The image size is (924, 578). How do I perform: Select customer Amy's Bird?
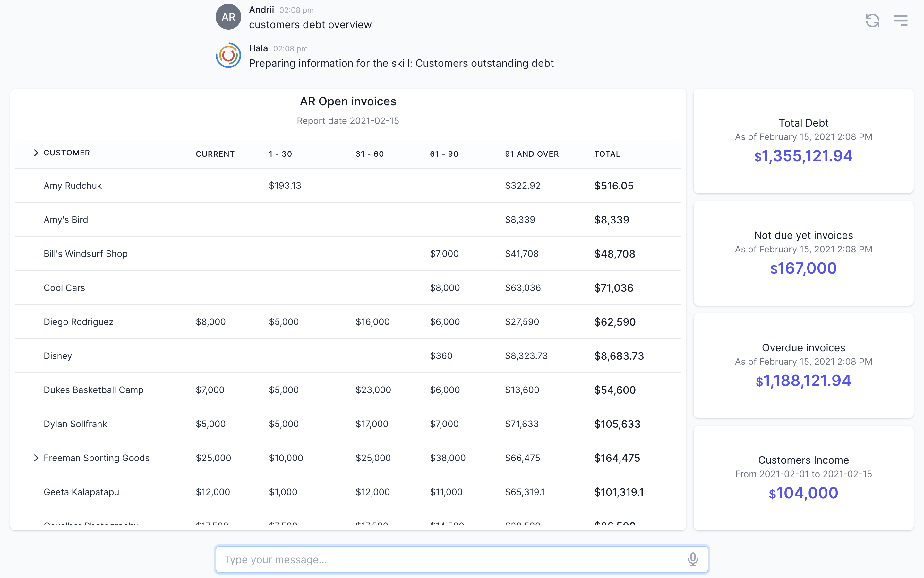(x=66, y=220)
